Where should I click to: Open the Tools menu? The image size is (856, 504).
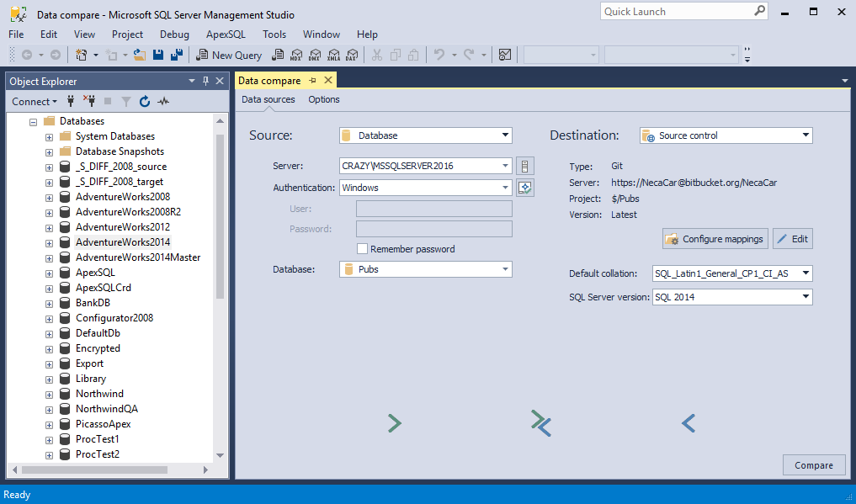coord(274,34)
